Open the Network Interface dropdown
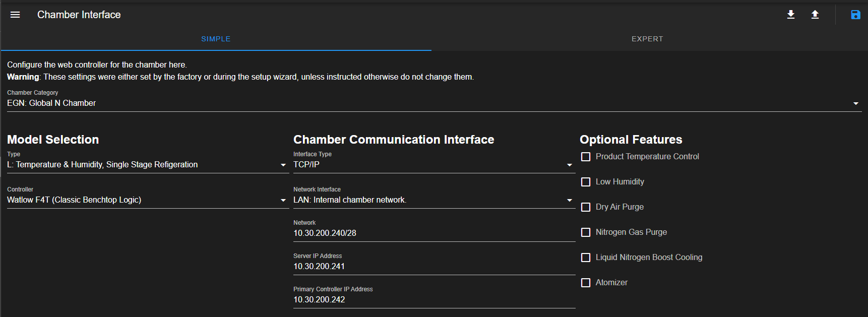 pos(434,200)
